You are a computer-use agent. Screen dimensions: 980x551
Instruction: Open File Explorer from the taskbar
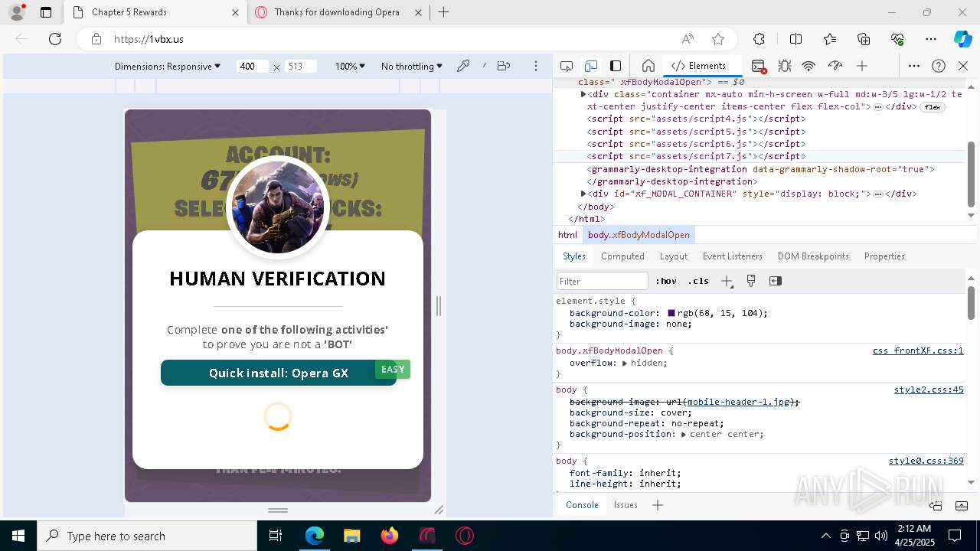pos(352,536)
